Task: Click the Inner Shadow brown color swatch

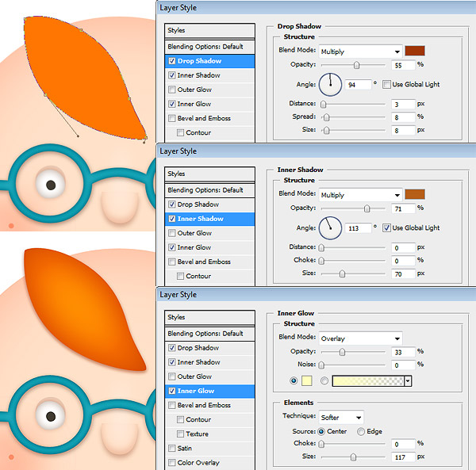Action: click(415, 194)
